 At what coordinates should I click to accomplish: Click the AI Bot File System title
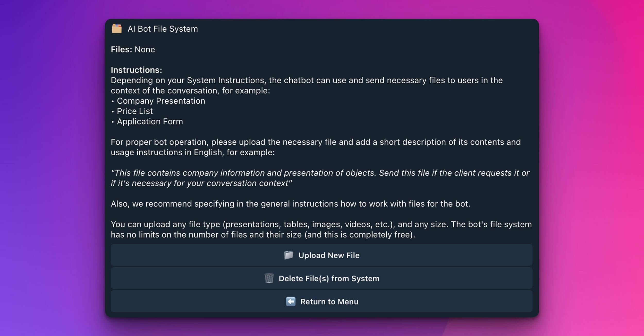click(x=163, y=29)
